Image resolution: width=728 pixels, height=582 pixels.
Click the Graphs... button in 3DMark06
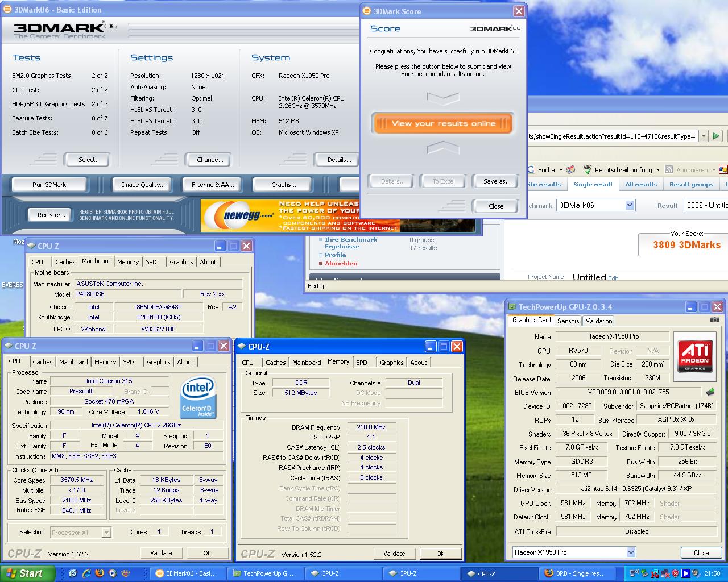283,185
